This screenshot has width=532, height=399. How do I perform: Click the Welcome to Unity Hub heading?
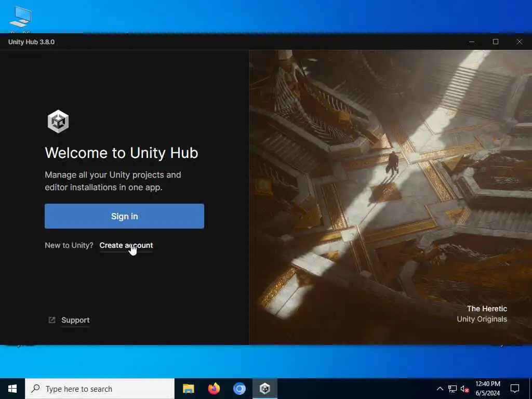(122, 153)
